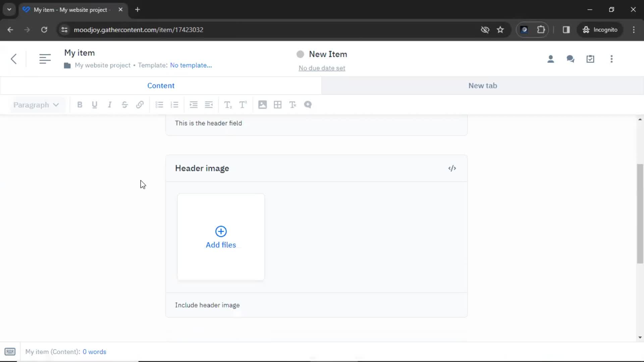Click the Strikethrough formatting icon
The width and height of the screenshot is (644, 362).
pos(125,105)
